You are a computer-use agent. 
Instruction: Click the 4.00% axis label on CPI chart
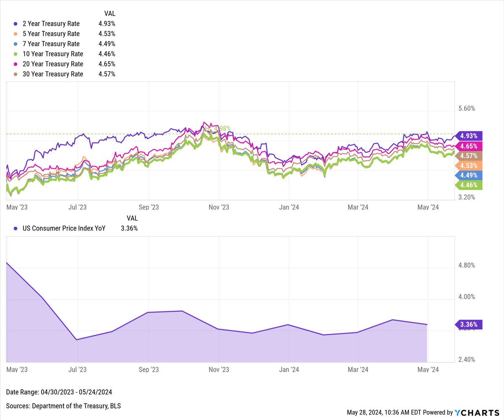[466, 297]
